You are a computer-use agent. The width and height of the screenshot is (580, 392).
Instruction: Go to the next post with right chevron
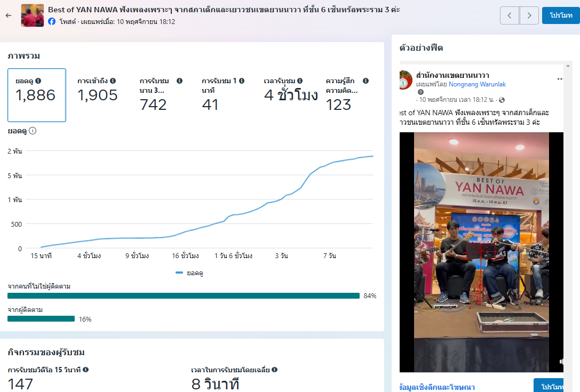pos(529,15)
